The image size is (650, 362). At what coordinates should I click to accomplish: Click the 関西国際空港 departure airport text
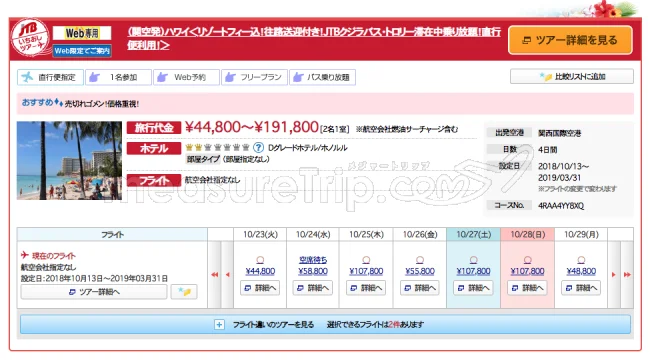pos(559,133)
